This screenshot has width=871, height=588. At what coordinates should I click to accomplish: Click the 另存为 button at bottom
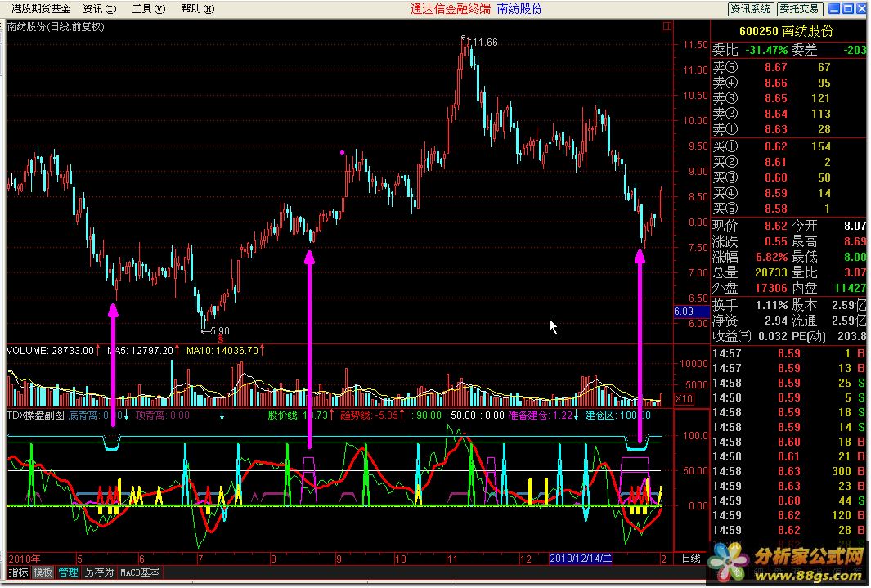99,572
